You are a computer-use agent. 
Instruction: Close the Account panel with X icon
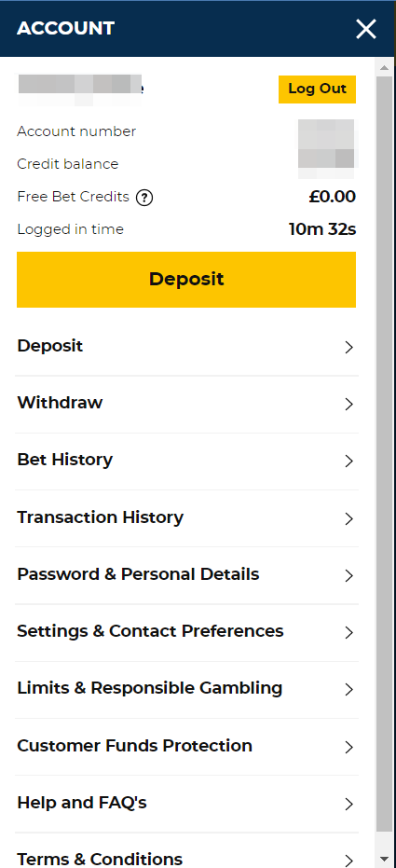tap(366, 29)
